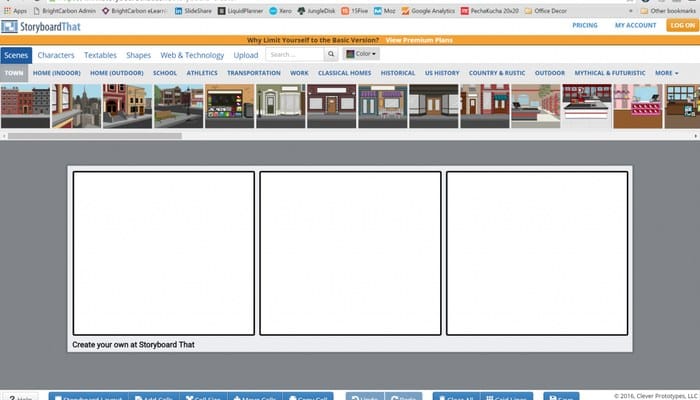Screen dimensions: 700x400
Task: Click the search magnifier button
Action: tap(331, 54)
